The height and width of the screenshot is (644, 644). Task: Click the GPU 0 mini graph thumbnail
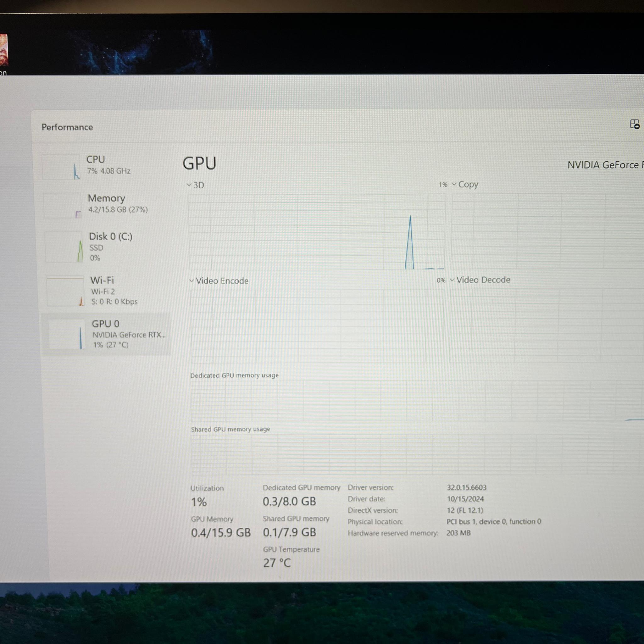pos(66,334)
